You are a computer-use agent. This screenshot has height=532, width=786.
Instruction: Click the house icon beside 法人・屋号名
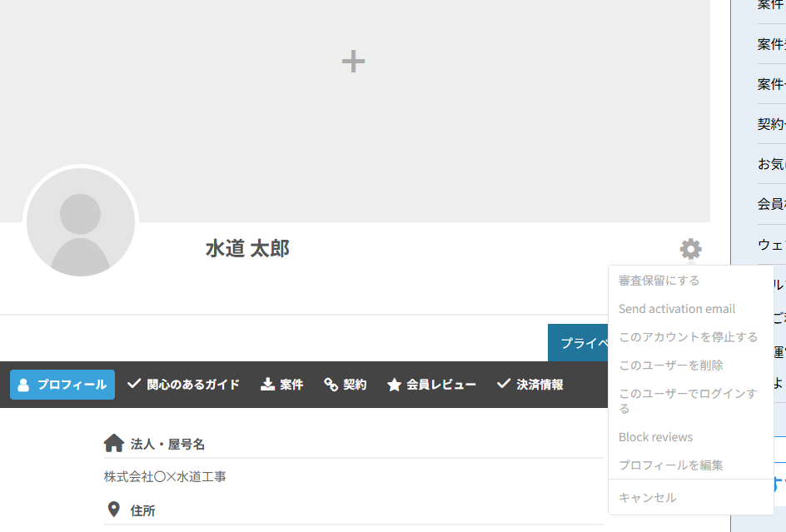[114, 444]
